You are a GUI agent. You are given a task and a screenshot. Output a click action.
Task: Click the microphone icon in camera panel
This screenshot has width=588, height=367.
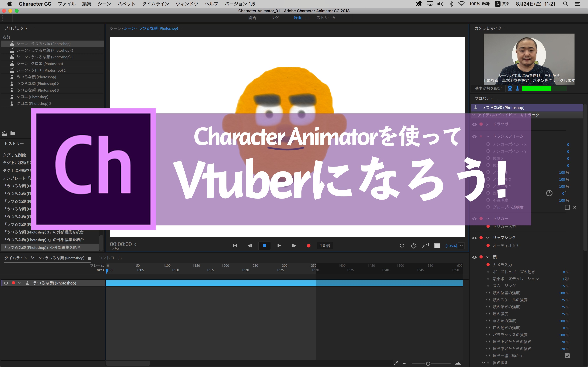[518, 88]
